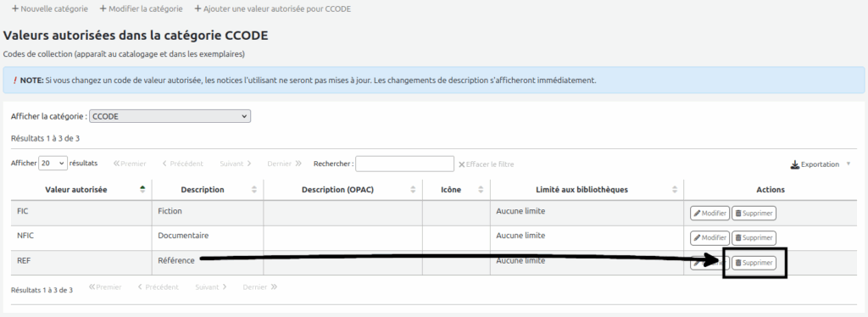Click the Référence description cell
The width and height of the screenshot is (868, 317).
208,262
